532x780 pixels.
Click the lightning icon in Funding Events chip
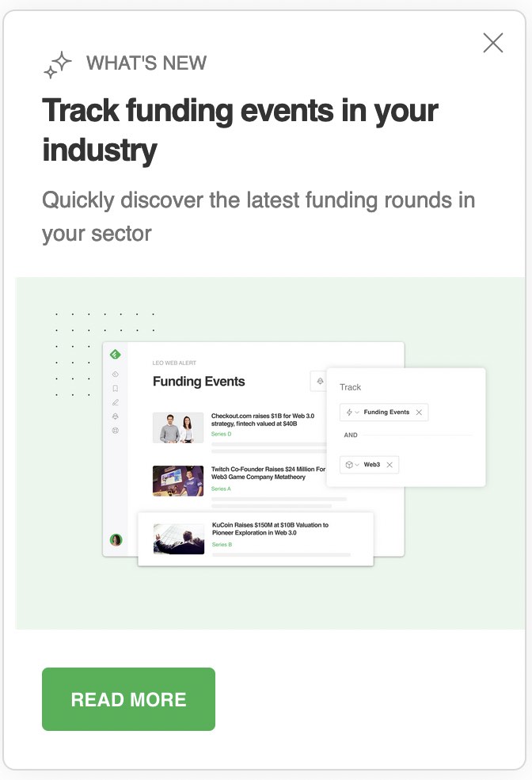point(349,413)
